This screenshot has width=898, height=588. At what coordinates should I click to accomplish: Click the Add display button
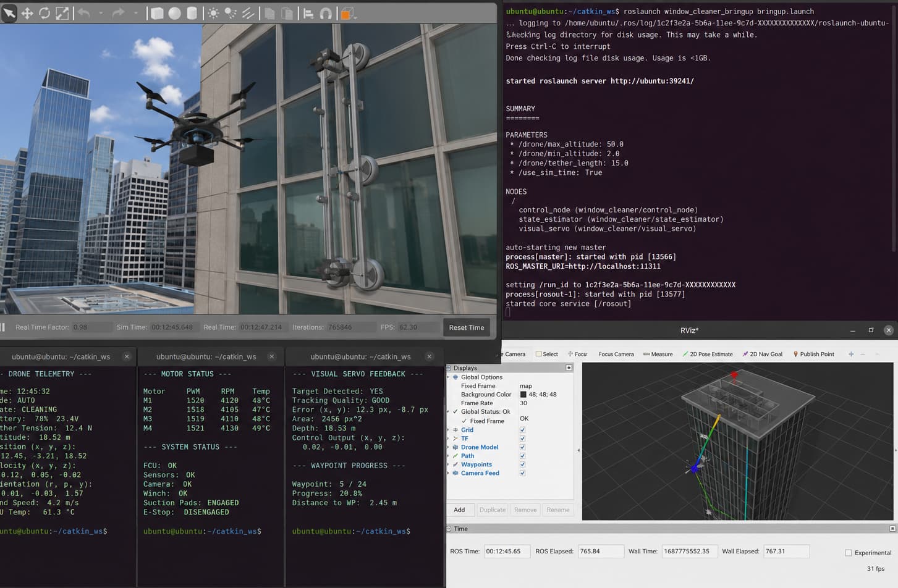[x=459, y=510]
